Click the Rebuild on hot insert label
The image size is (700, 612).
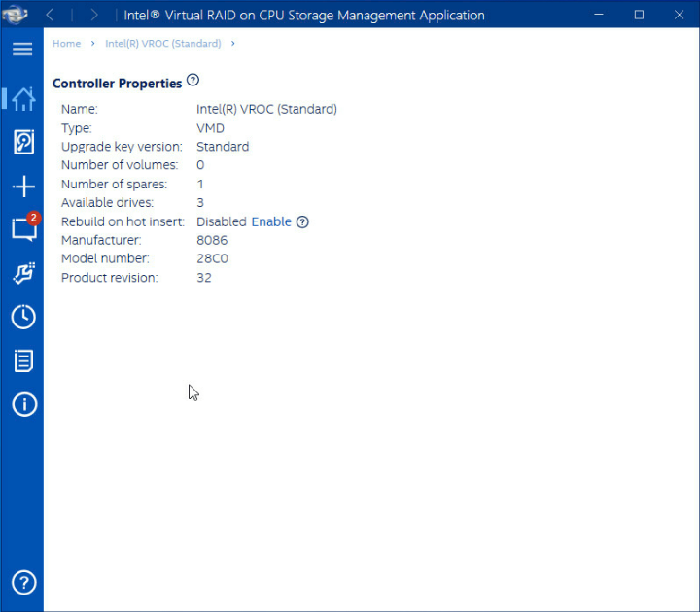122,221
